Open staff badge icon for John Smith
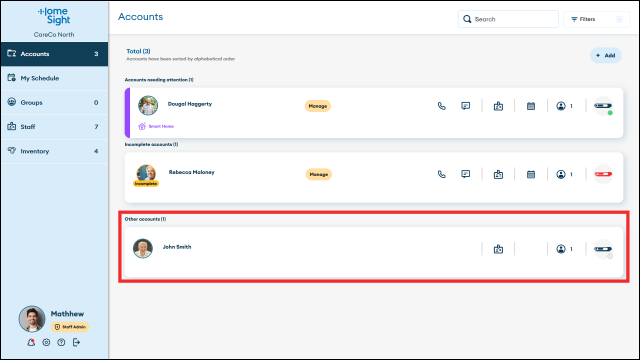640x360 pixels. (x=498, y=249)
